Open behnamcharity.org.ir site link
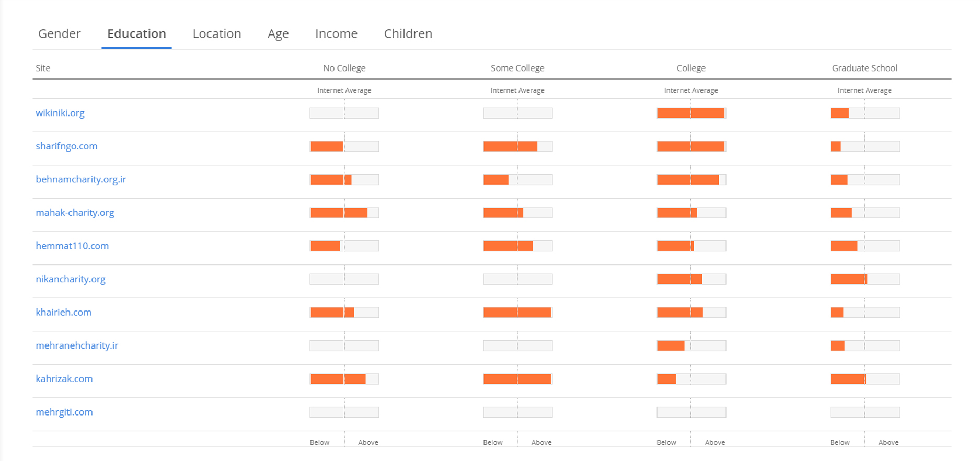 [x=81, y=179]
